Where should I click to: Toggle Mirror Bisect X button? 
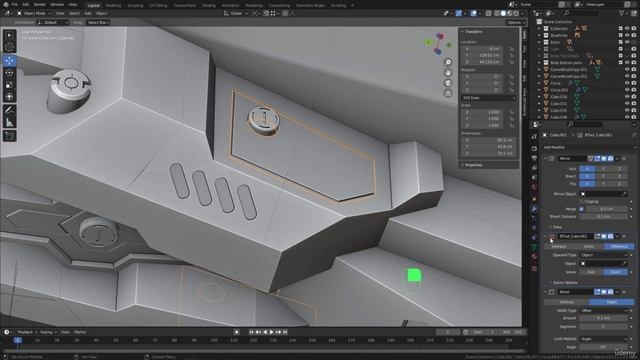coord(587,176)
